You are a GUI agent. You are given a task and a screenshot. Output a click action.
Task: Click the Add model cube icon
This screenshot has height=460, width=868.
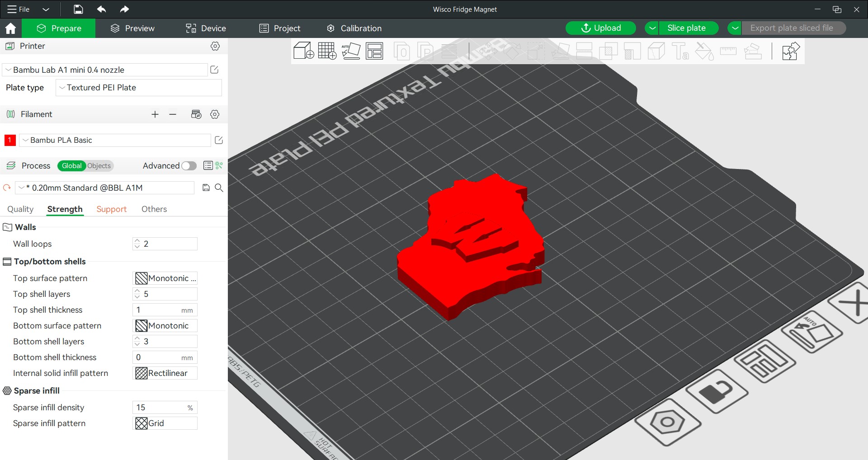pyautogui.click(x=303, y=51)
